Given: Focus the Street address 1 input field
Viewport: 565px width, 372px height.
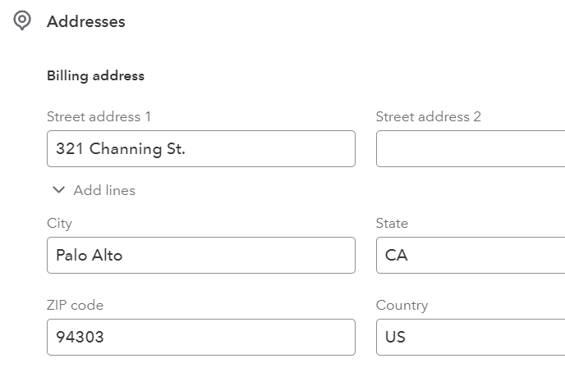Looking at the screenshot, I should pos(201,149).
